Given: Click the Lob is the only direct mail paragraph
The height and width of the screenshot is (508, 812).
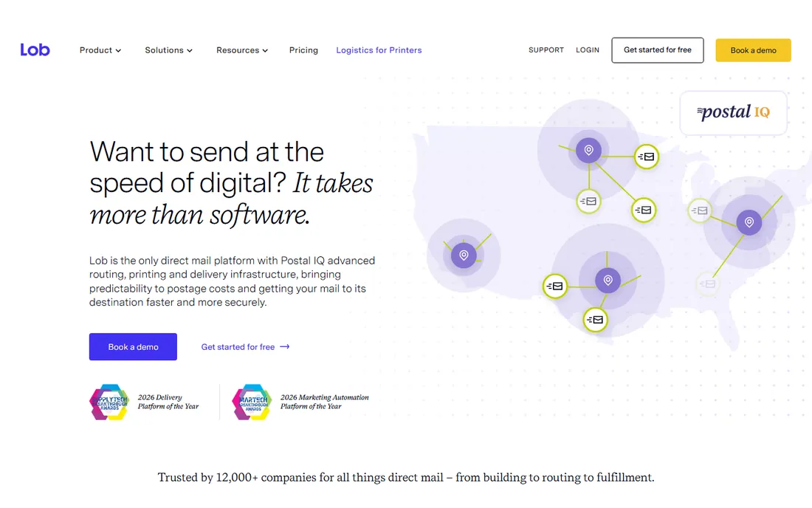Looking at the screenshot, I should [232, 281].
